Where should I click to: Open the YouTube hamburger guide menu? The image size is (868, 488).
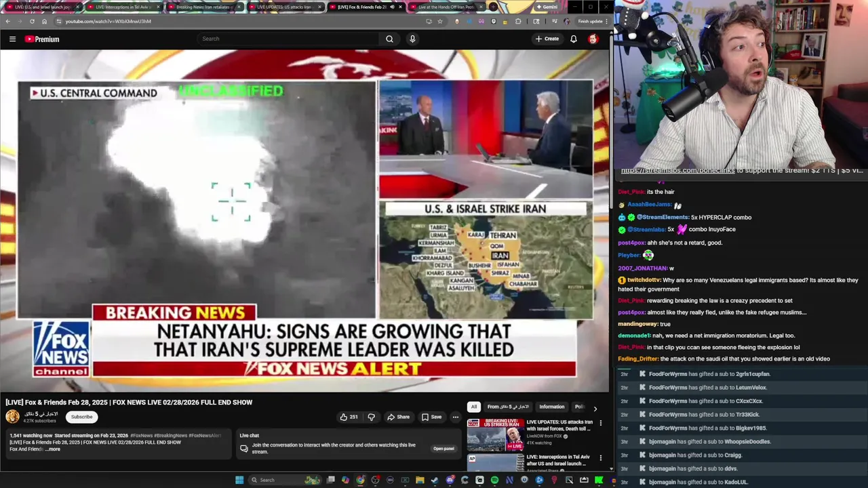click(x=12, y=39)
